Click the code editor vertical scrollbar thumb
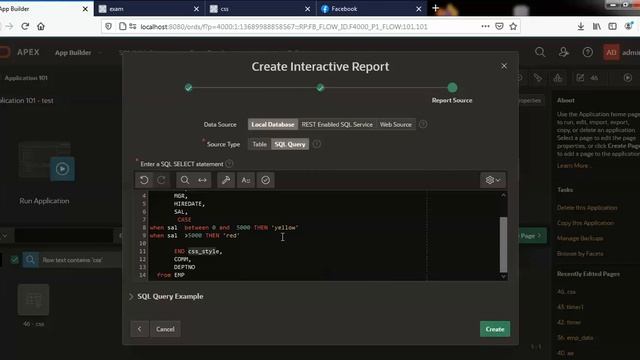 coord(503,244)
